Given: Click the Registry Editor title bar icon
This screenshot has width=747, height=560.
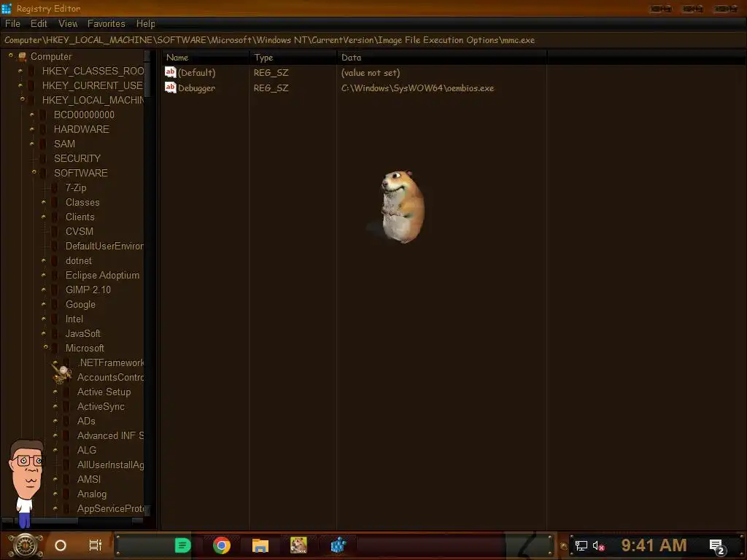Looking at the screenshot, I should (6, 8).
